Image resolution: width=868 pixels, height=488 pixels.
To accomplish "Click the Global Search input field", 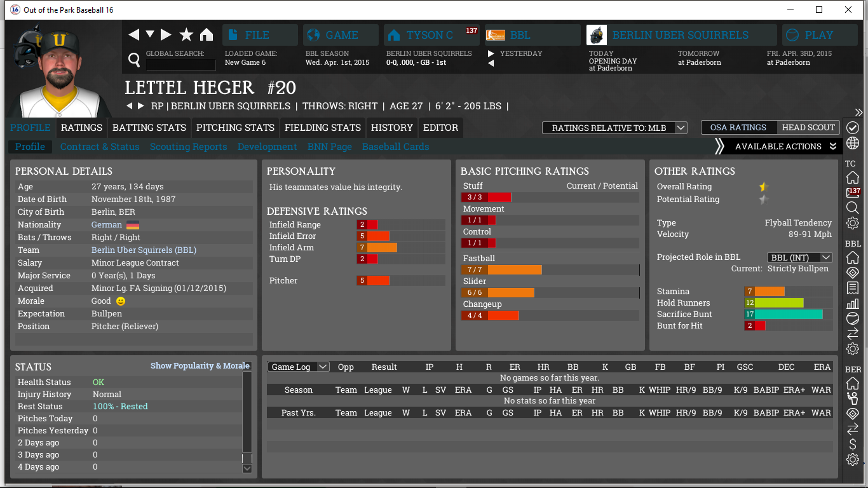I will click(x=181, y=64).
